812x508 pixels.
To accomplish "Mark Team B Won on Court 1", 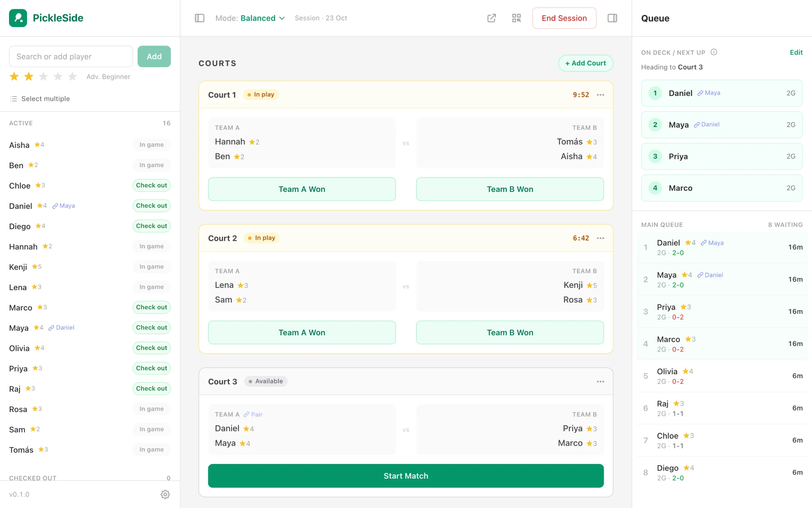I will 510,189.
